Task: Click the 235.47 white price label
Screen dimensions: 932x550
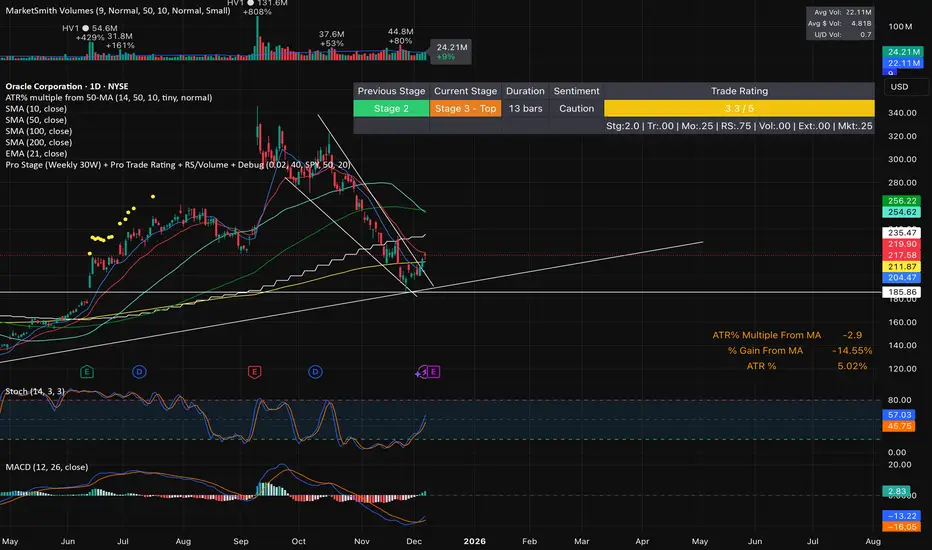Action: point(902,233)
